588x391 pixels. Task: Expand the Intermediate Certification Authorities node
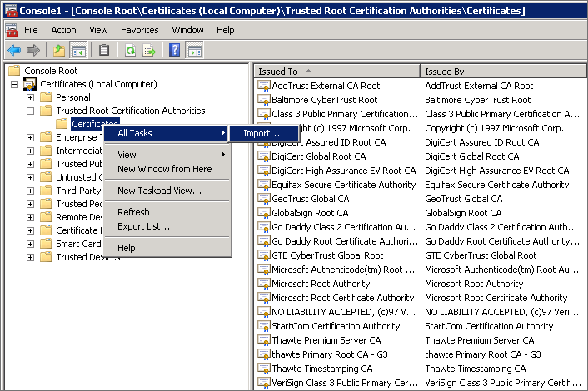30,151
